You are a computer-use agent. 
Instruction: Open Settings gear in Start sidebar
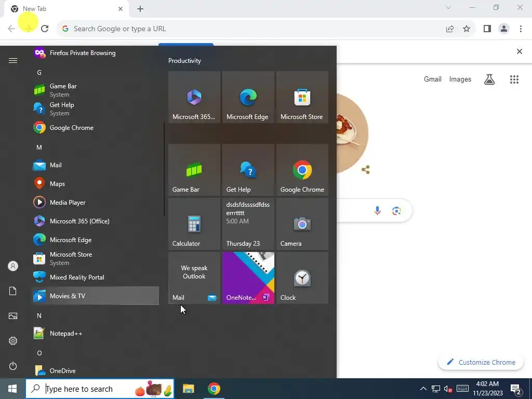[x=13, y=341]
